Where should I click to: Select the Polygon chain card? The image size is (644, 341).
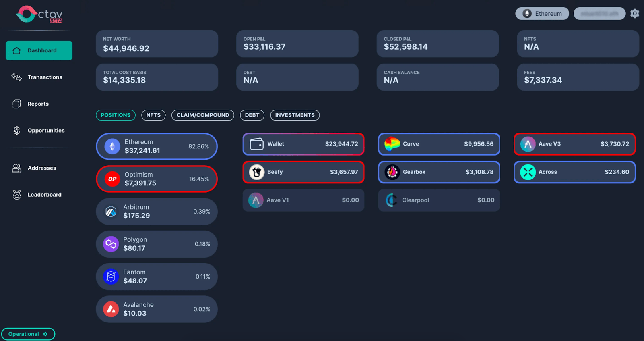[x=157, y=244]
